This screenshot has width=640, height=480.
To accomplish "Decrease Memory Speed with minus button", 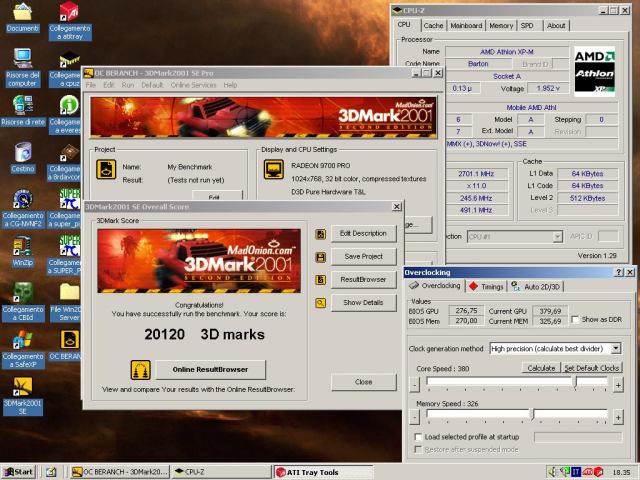I will 414,417.
